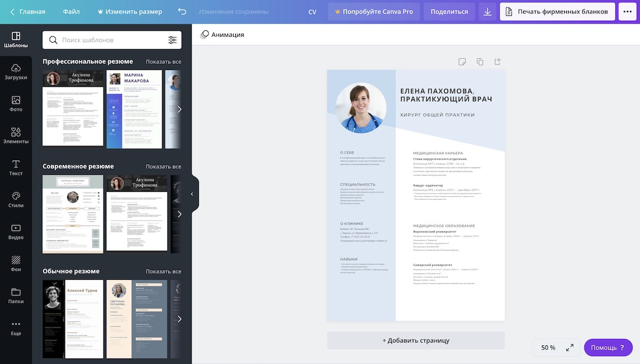Open the Видео panel in sidebar
Screen dimensions: 640x364
coord(15,231)
